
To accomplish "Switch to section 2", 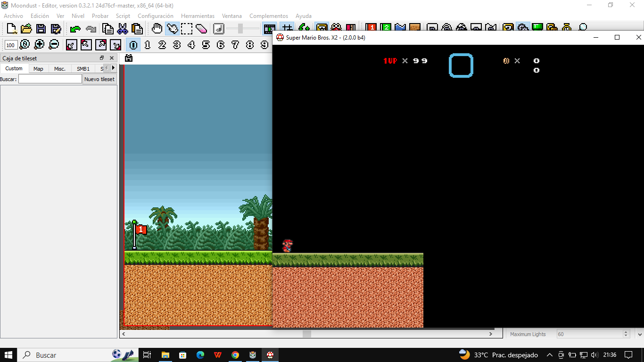I will [x=162, y=45].
